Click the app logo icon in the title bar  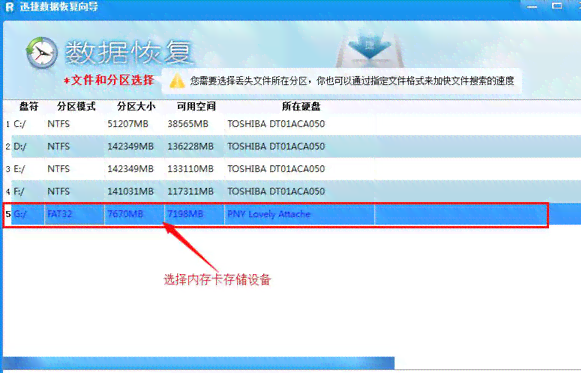(x=10, y=7)
